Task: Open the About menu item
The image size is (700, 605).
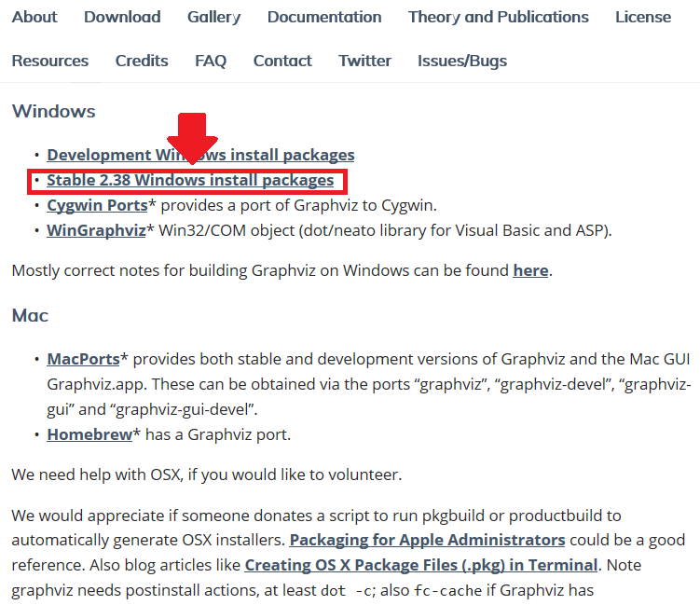Action: point(34,17)
